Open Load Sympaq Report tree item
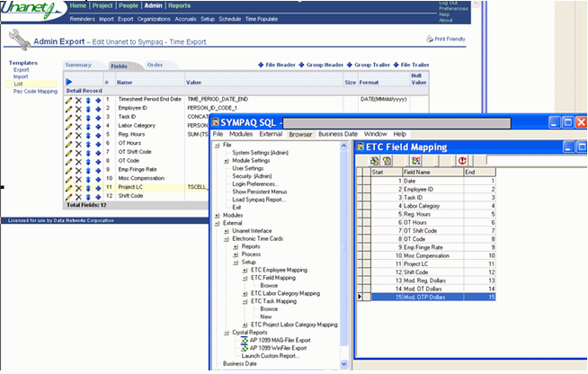 tap(259, 200)
